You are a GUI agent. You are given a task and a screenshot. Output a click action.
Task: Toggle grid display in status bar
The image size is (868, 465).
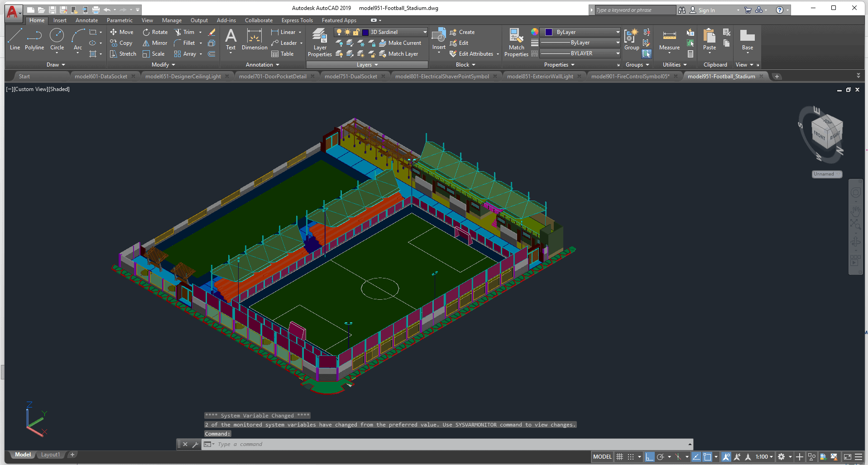coord(620,457)
